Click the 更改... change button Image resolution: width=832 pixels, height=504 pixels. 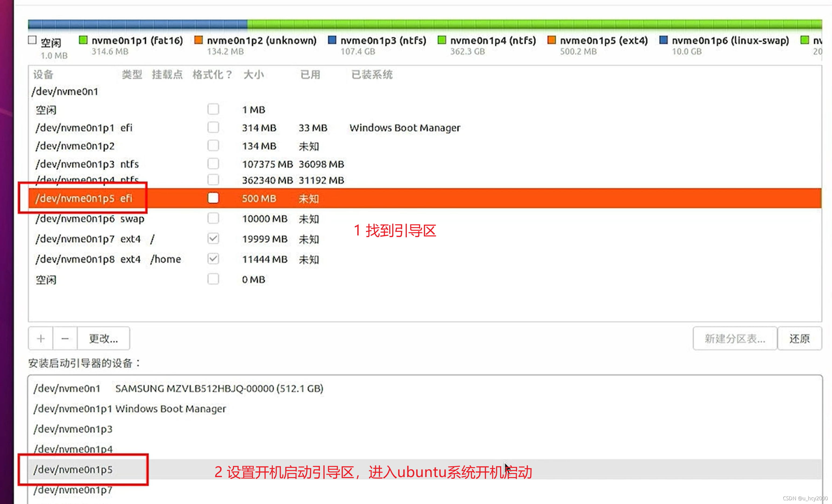click(103, 338)
